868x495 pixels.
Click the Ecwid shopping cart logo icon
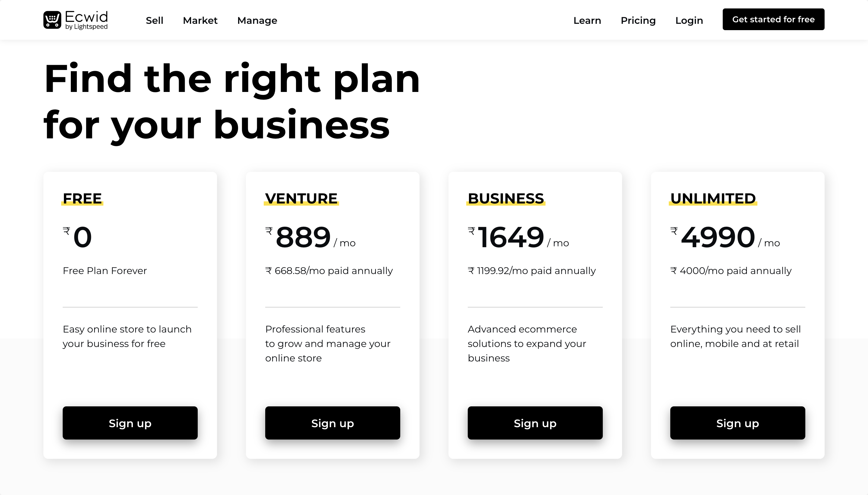coord(52,20)
